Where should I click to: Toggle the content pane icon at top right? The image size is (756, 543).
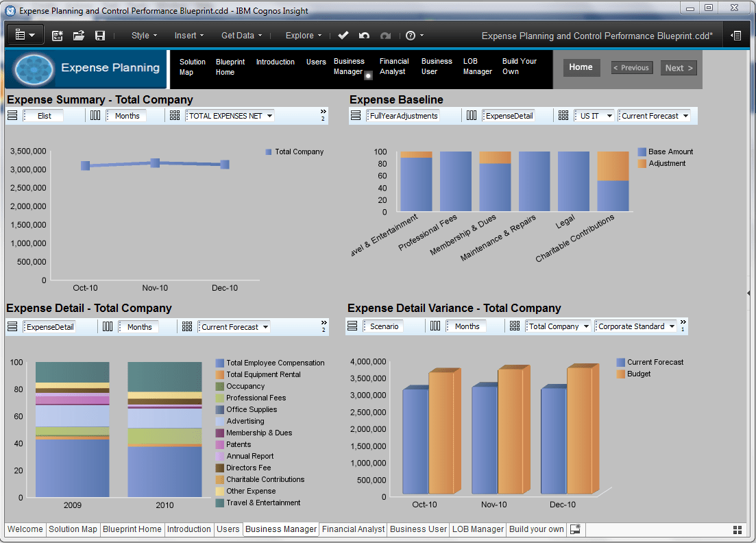click(736, 36)
